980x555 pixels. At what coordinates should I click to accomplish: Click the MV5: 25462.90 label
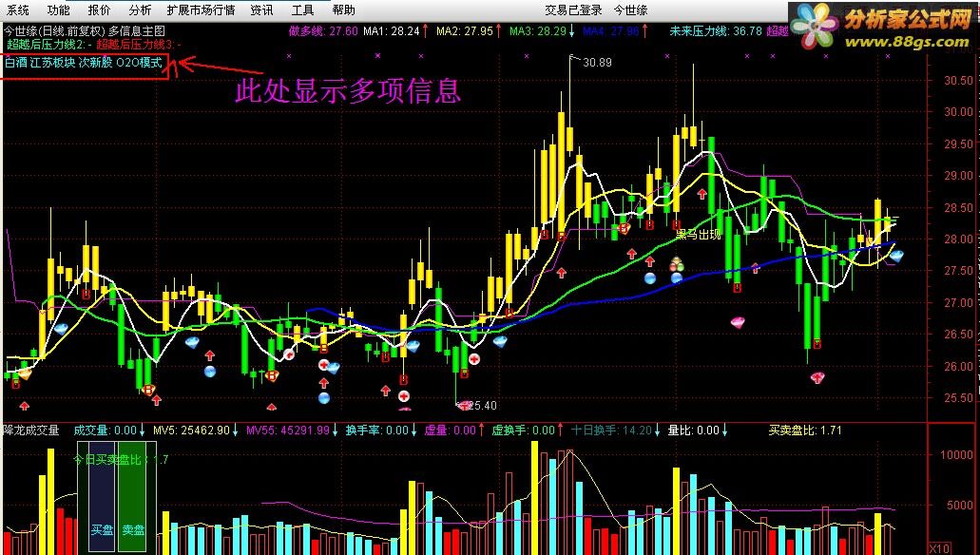coord(191,430)
